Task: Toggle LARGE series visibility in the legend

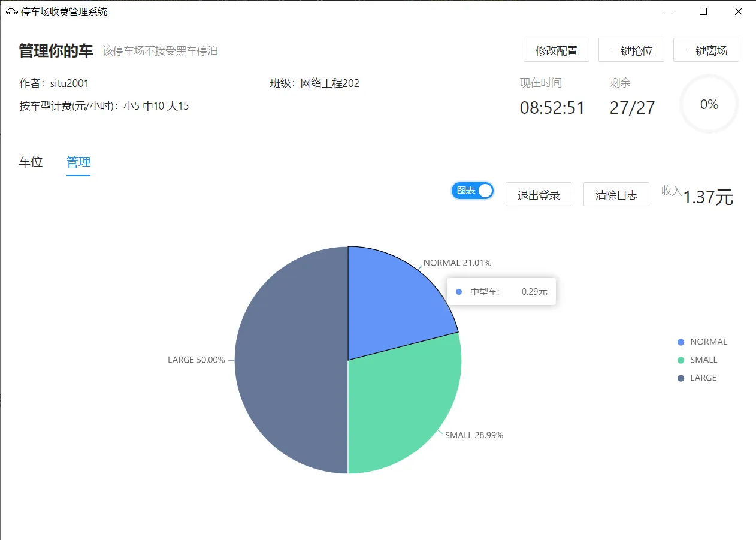Action: [700, 378]
